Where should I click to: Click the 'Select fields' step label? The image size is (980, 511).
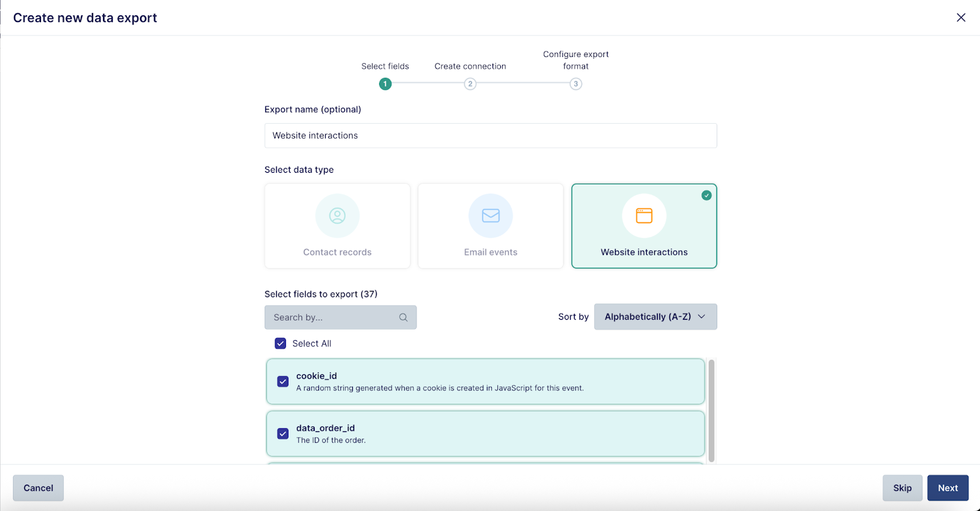(385, 66)
